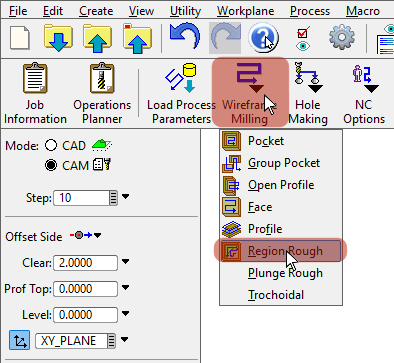Open the Clear dropdown arrow

[125, 262]
